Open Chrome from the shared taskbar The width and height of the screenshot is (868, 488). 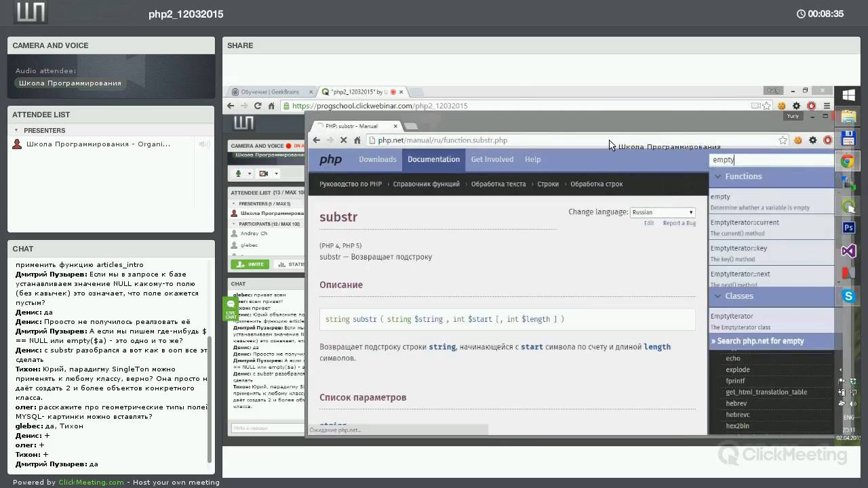coord(848,161)
